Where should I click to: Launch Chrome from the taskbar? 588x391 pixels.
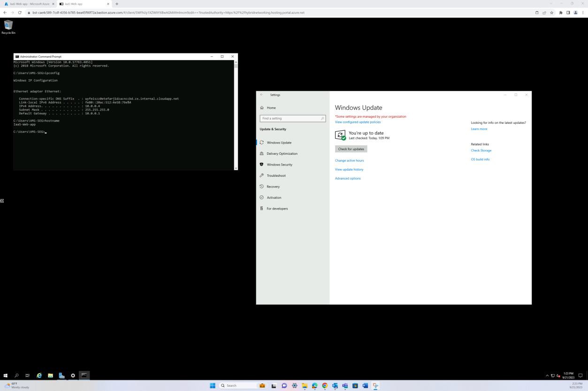(x=325, y=385)
